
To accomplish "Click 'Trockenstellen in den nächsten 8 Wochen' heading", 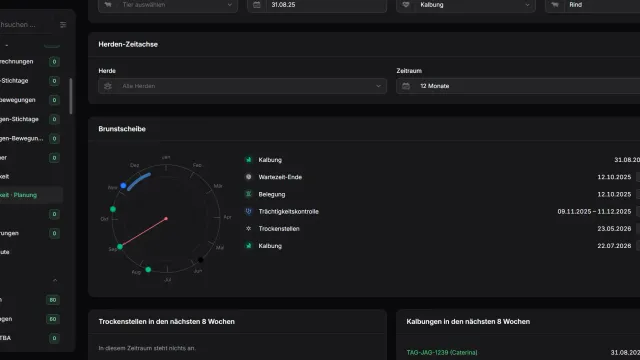I will (x=167, y=322).
